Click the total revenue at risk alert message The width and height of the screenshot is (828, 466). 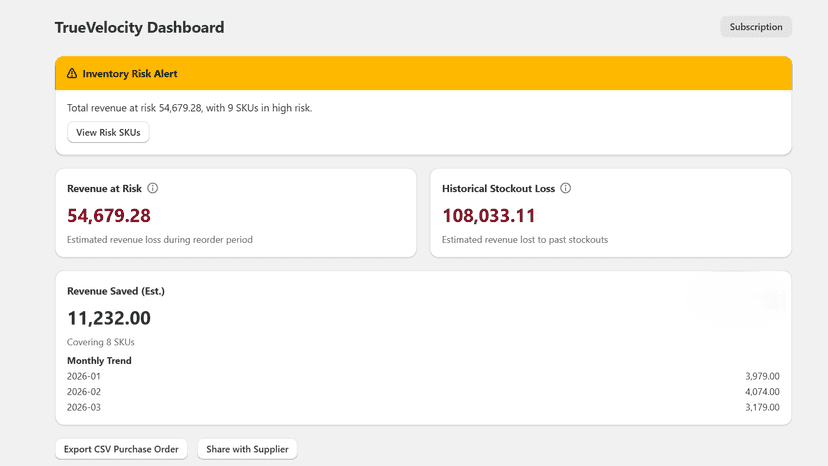coord(190,108)
